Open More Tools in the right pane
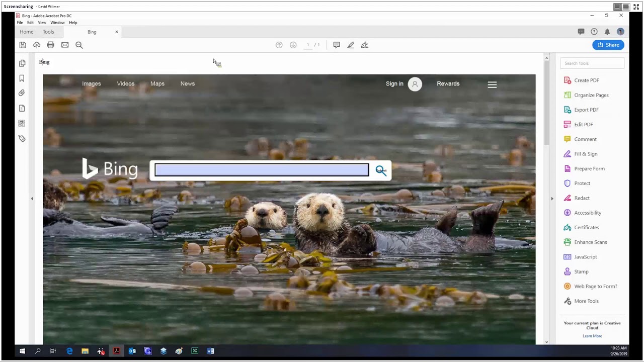Image resolution: width=644 pixels, height=362 pixels. point(581,301)
